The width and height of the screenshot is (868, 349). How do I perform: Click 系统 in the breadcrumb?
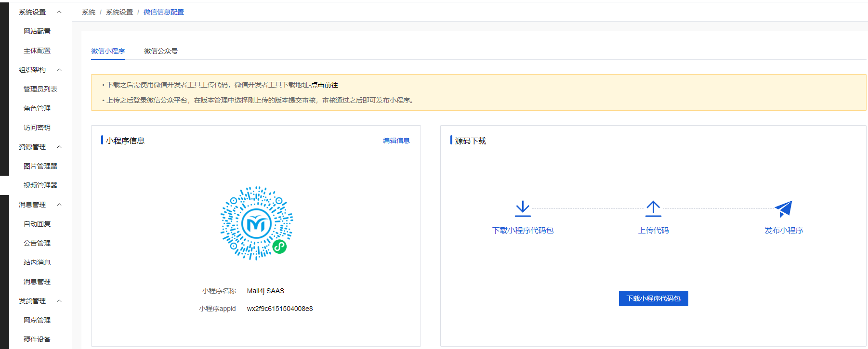(x=89, y=12)
